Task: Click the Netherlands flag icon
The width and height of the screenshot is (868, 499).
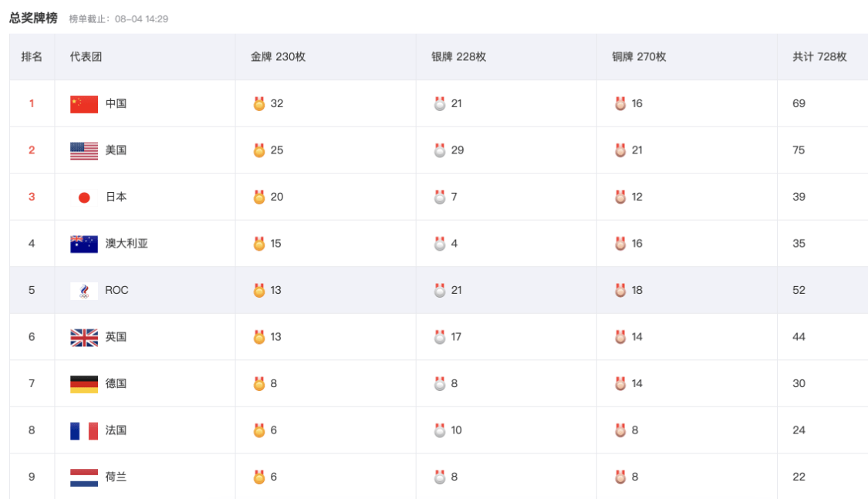Action: pyautogui.click(x=84, y=477)
